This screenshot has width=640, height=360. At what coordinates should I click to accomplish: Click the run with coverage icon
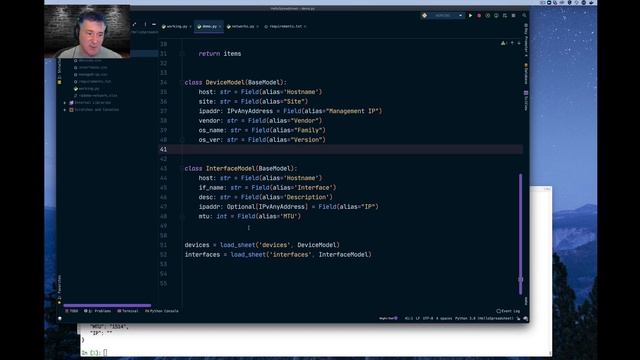(x=487, y=16)
